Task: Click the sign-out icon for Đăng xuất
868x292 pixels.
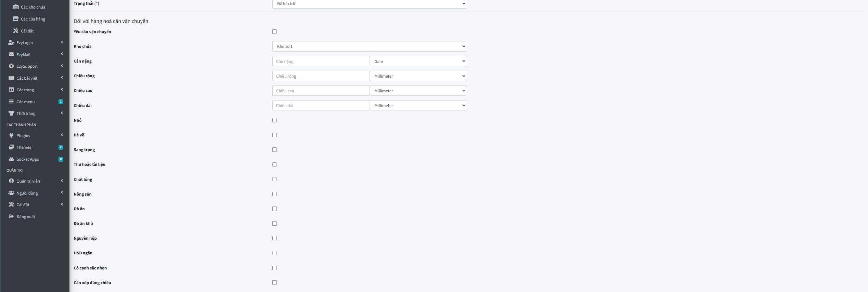Action: click(x=11, y=216)
